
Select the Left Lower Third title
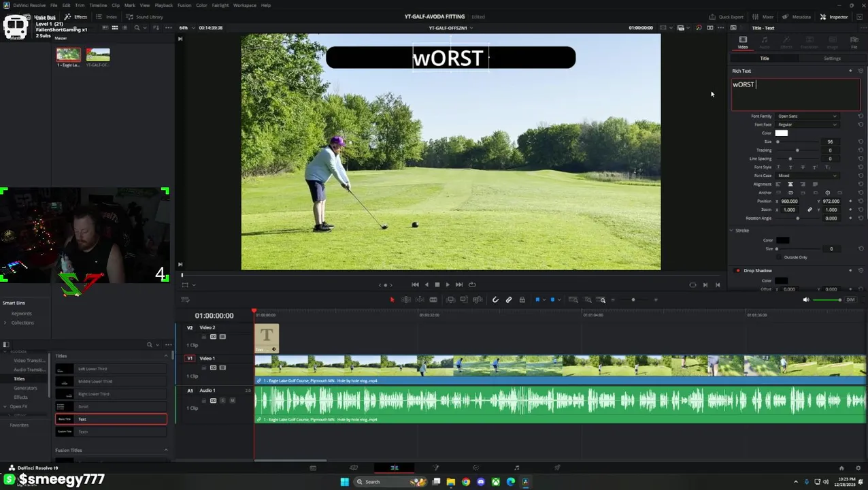[111, 369]
